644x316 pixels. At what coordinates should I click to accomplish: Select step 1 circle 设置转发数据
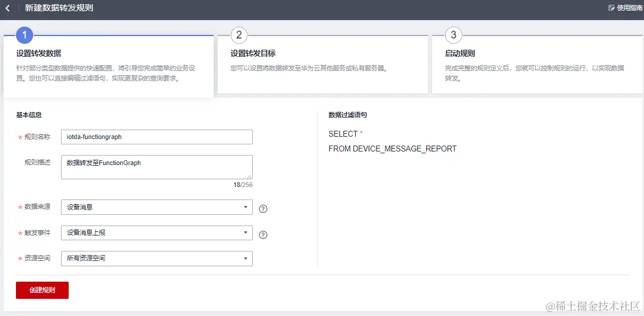(x=24, y=36)
